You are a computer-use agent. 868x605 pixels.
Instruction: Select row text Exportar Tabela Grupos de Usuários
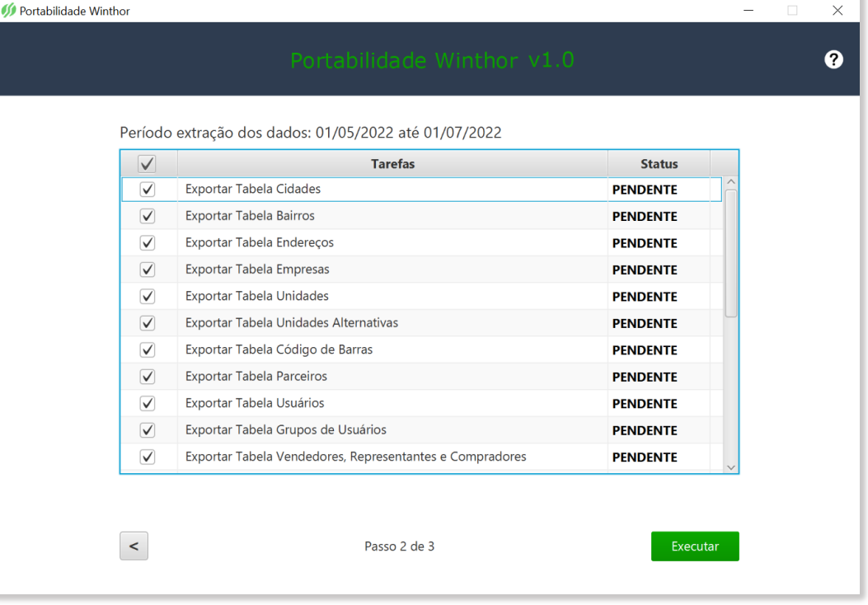(x=286, y=430)
